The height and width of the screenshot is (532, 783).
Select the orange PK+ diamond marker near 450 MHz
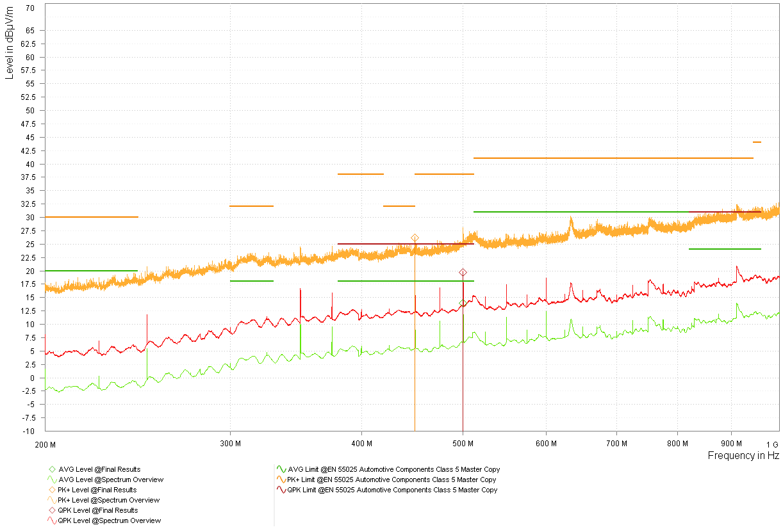[x=415, y=238]
